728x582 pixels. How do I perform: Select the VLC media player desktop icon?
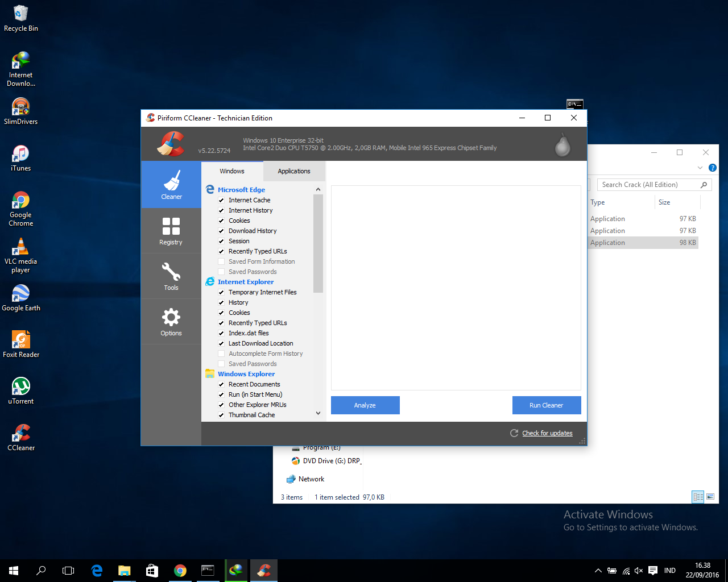click(21, 255)
